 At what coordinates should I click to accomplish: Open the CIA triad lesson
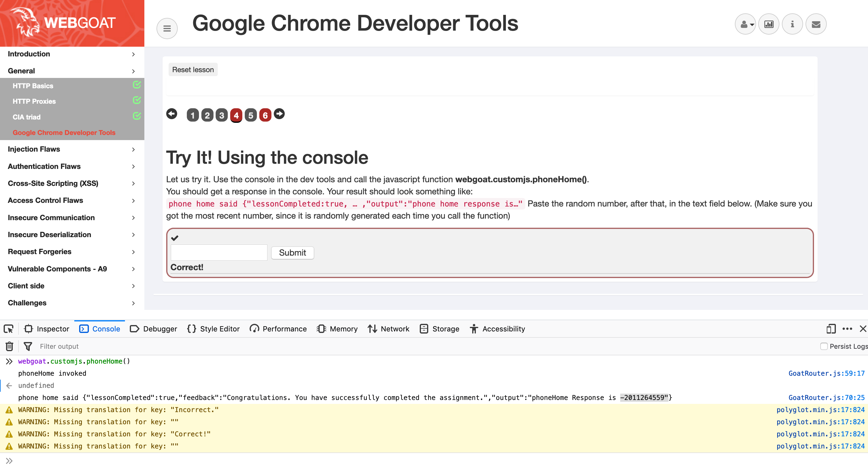click(x=27, y=117)
